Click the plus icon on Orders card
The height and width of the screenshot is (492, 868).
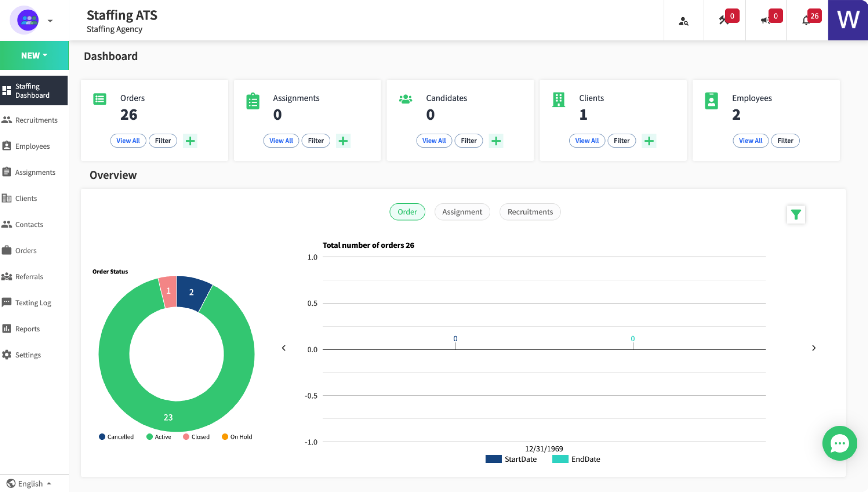click(190, 141)
